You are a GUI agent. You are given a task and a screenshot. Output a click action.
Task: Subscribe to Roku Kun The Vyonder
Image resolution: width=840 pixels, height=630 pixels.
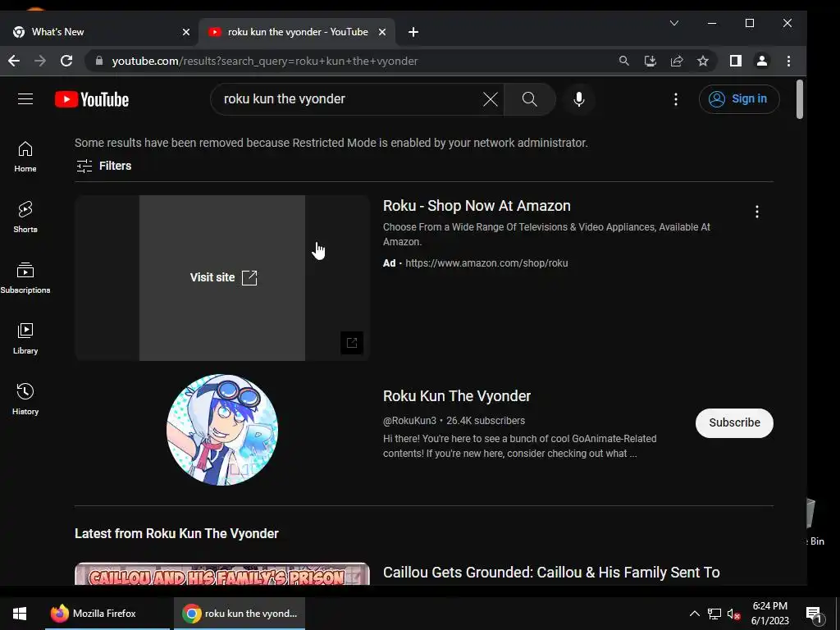tap(734, 423)
